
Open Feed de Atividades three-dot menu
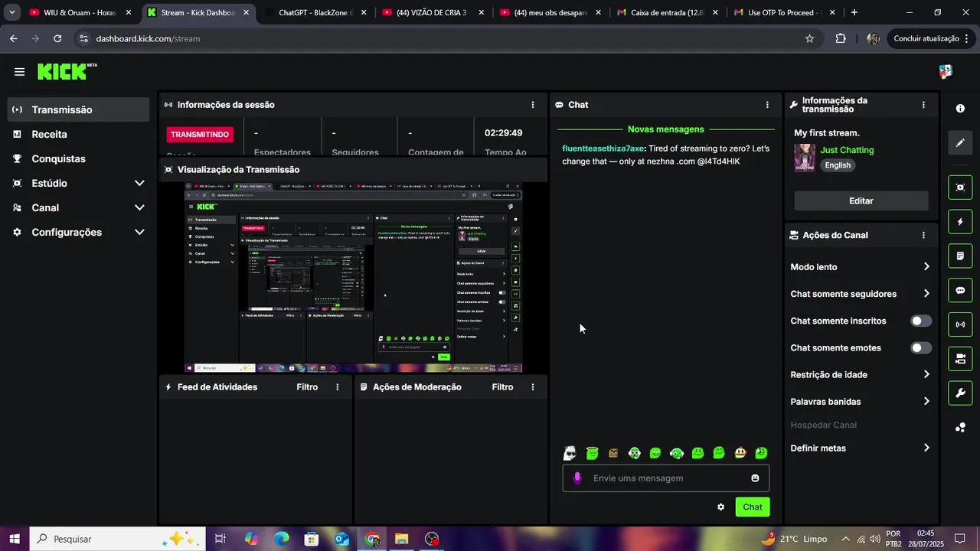click(x=337, y=387)
